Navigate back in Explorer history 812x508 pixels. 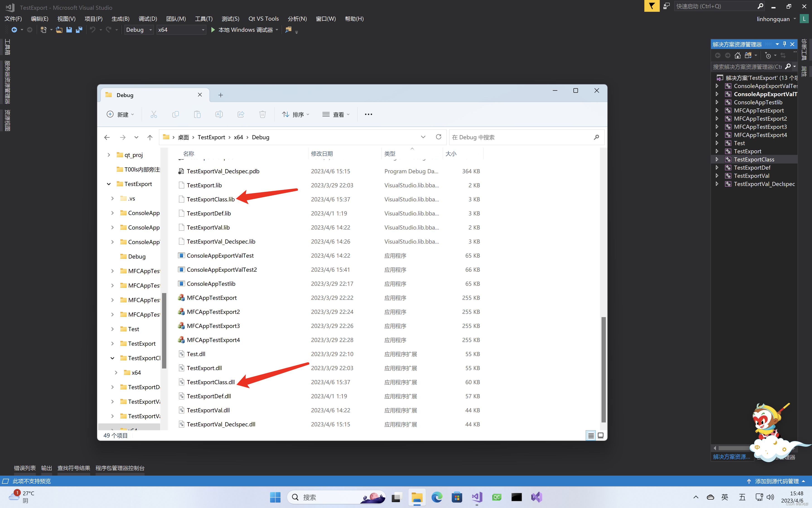point(107,137)
